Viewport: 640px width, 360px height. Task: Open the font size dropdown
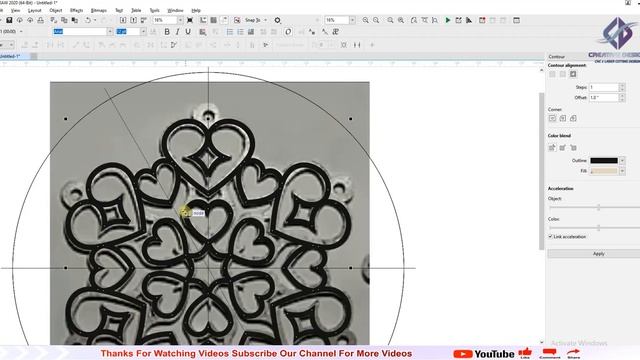coord(143,31)
